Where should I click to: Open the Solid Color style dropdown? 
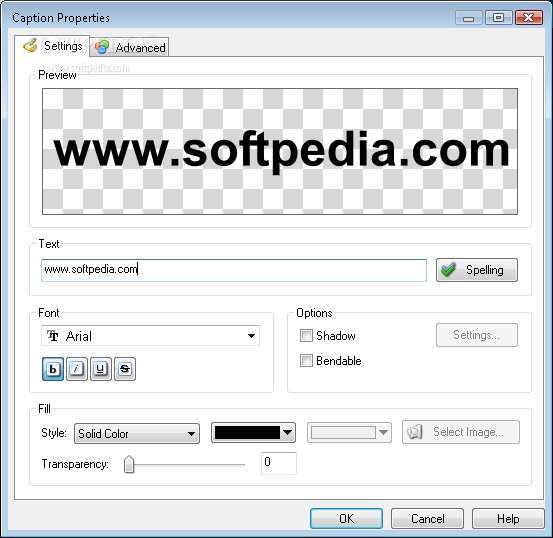[x=137, y=433]
